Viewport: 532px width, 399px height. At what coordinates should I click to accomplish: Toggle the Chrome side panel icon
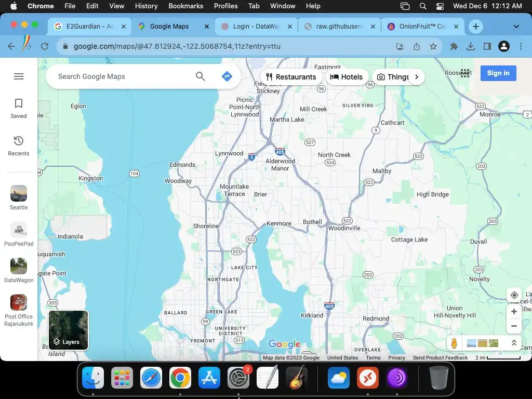(x=487, y=46)
